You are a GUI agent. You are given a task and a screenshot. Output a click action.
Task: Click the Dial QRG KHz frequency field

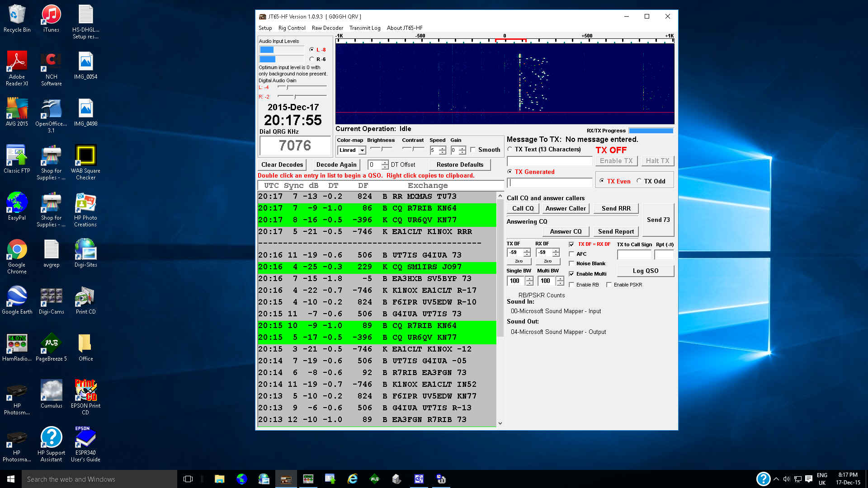tap(295, 145)
